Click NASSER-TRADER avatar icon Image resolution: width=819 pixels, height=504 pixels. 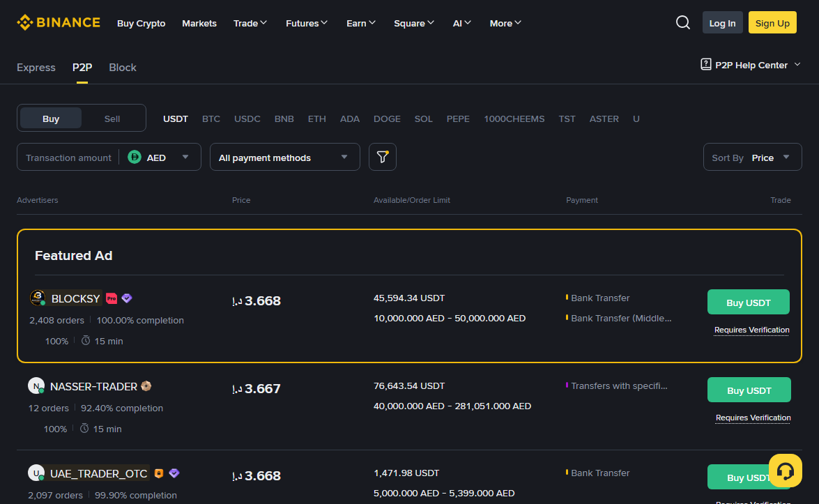tap(36, 386)
